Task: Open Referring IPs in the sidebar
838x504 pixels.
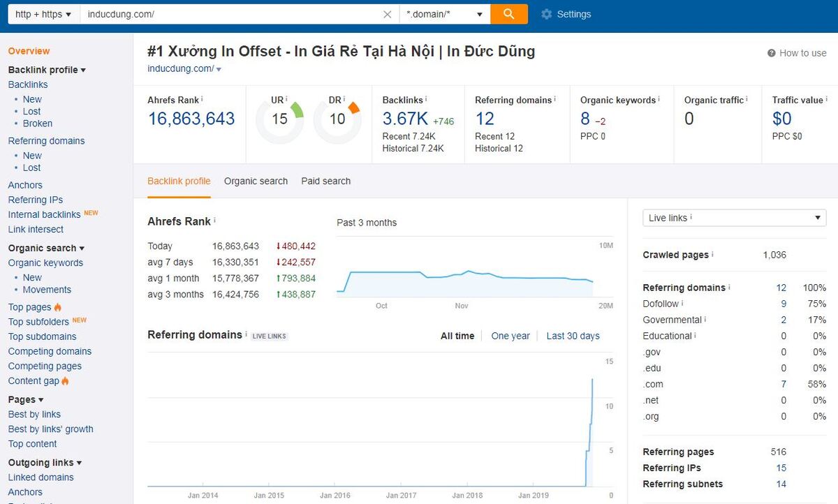Action: pos(36,200)
